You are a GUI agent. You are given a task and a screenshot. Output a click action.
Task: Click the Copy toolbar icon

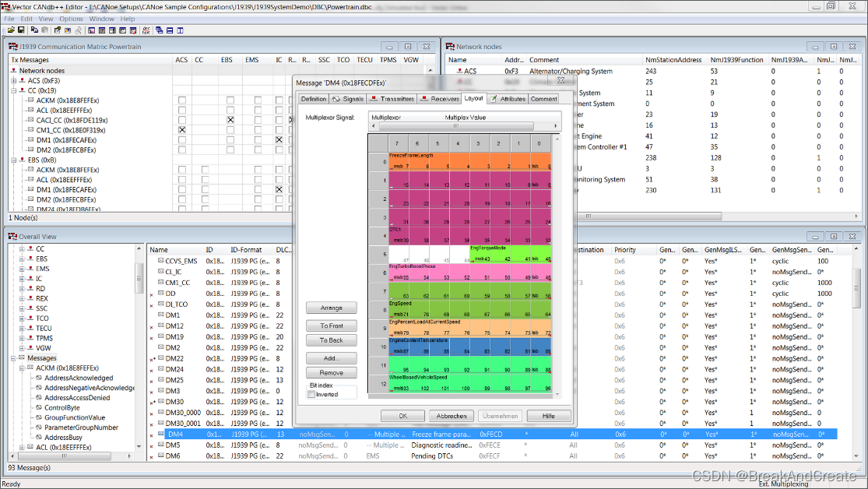(x=34, y=30)
